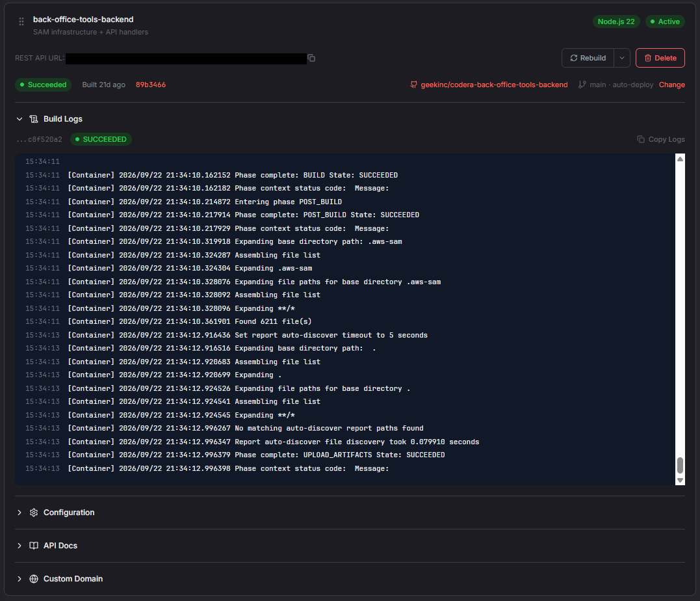Click Copy Logs
The width and height of the screenshot is (700, 601).
660,139
